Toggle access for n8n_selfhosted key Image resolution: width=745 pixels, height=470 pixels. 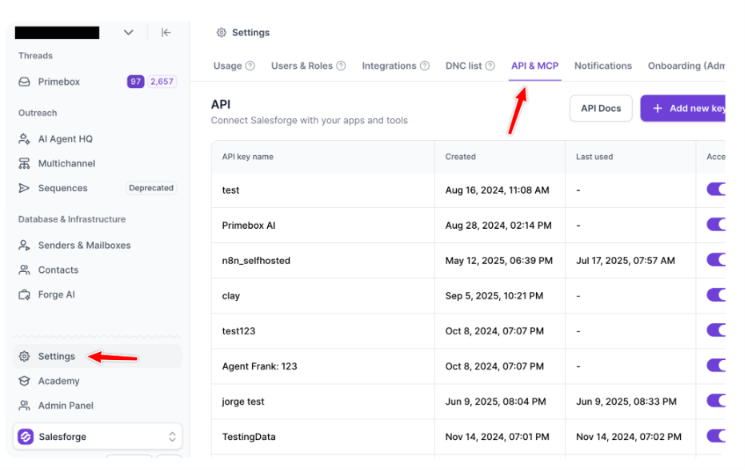click(x=716, y=259)
